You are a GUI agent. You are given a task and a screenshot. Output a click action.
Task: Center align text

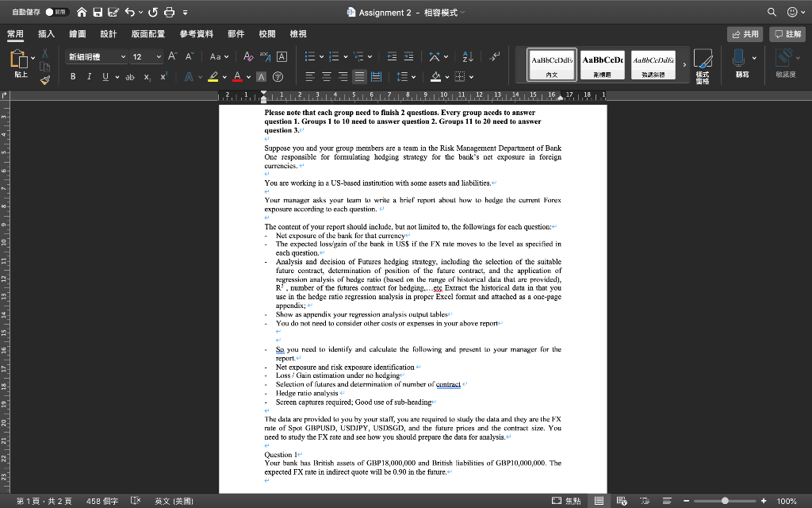(x=327, y=77)
